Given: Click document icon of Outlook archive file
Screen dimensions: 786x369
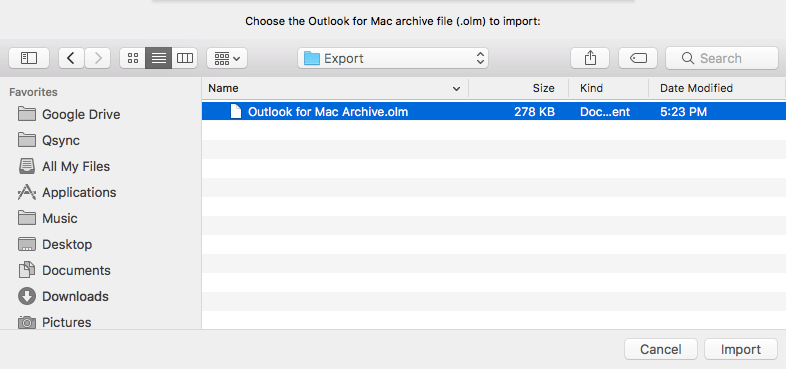Looking at the screenshot, I should [235, 111].
